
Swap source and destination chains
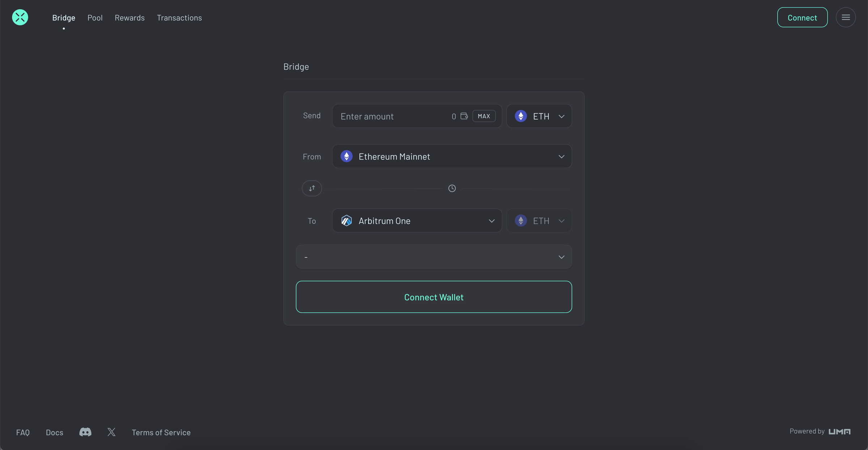point(312,188)
